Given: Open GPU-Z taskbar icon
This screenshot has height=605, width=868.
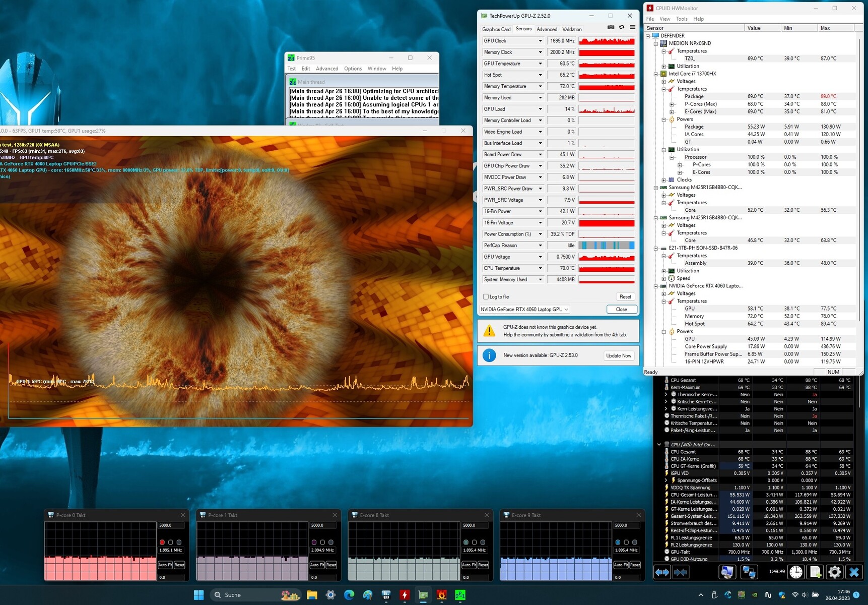Looking at the screenshot, I should click(x=423, y=595).
